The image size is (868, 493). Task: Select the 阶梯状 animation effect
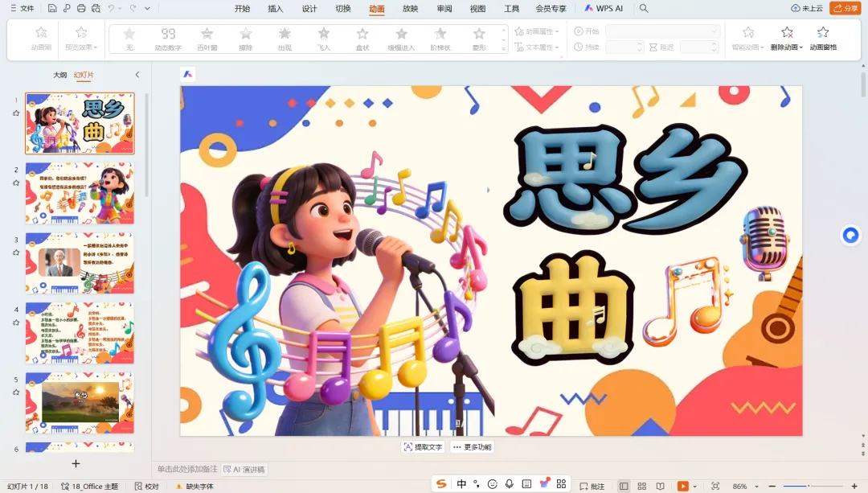tap(440, 39)
